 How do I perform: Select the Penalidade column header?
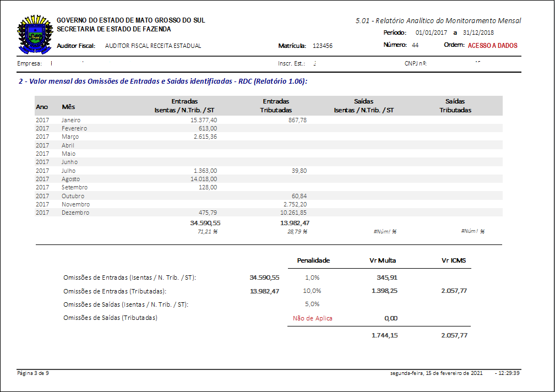pyautogui.click(x=313, y=260)
